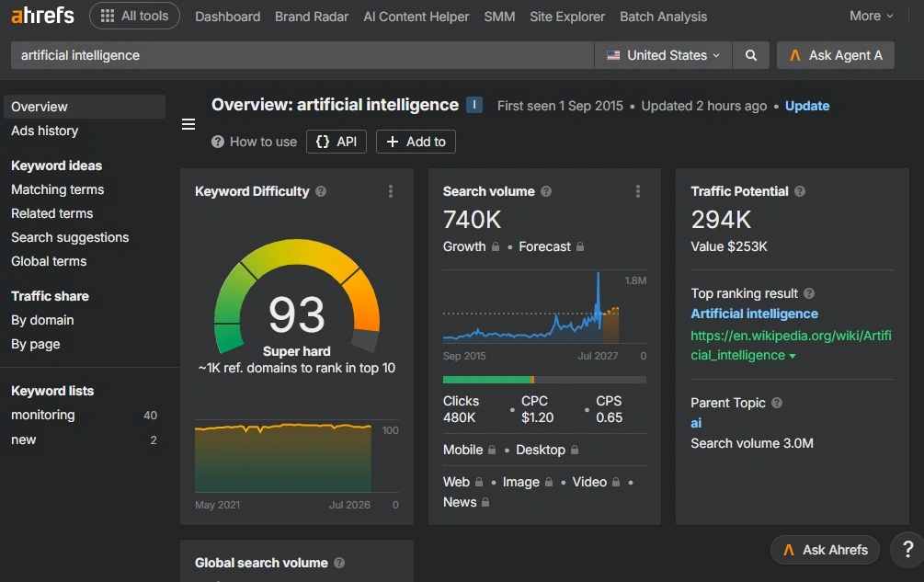The width and height of the screenshot is (924, 582).
Task: Open the Ask Ahrefs chat button
Action: point(825,550)
